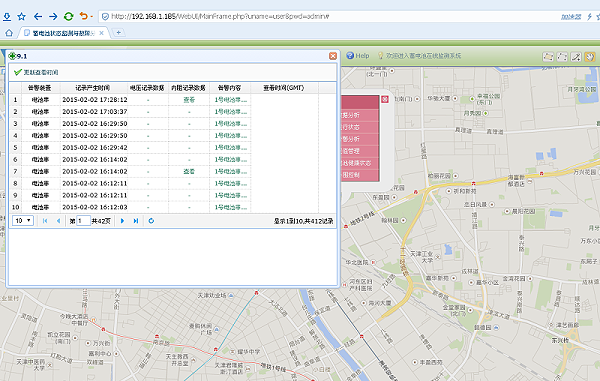
Task: Reload the page with the green refresh icon
Action: pyautogui.click(x=68, y=16)
